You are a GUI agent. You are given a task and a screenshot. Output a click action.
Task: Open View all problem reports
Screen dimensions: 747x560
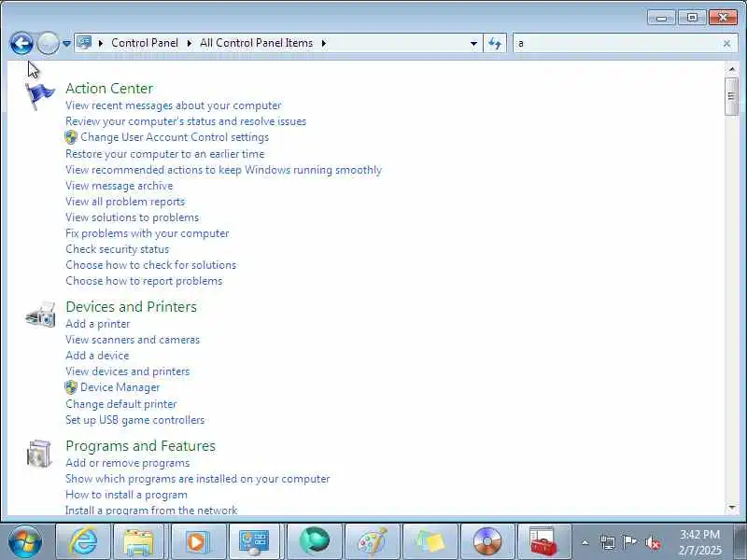pos(125,202)
